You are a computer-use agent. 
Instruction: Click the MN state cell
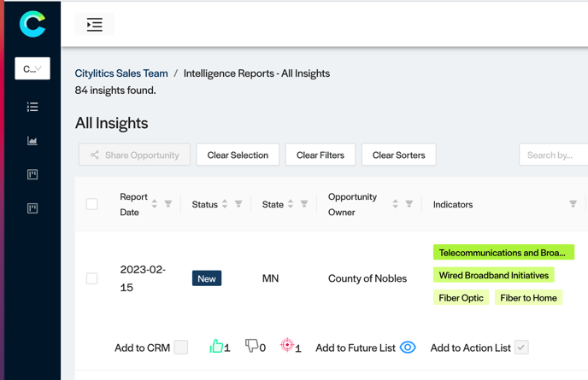click(x=270, y=278)
